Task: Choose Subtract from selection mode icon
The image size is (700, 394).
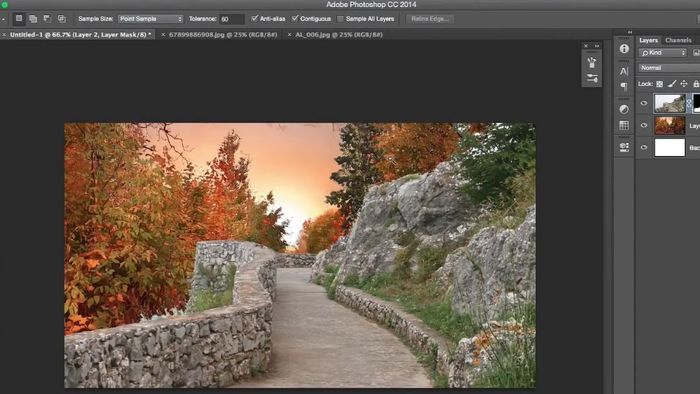Action: click(x=47, y=19)
